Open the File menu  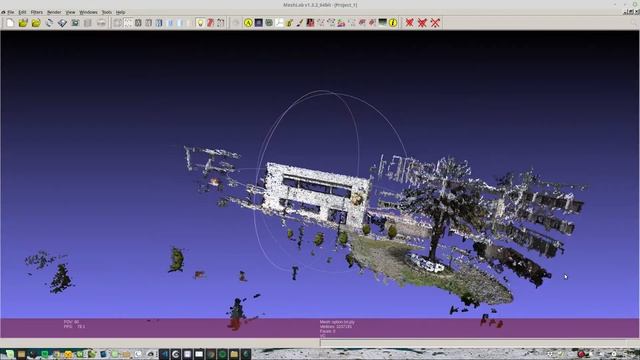pyautogui.click(x=11, y=12)
